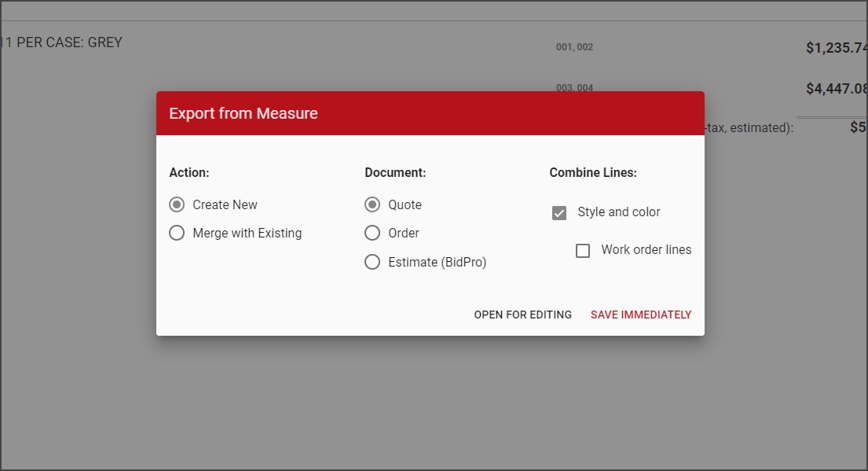Click the Combine Lines heading
868x471 pixels.
[x=593, y=172]
